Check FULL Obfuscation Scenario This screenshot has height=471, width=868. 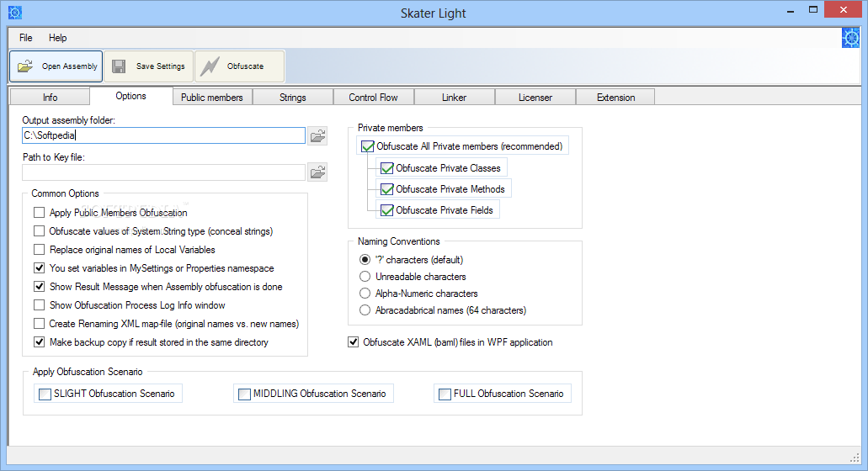[445, 394]
